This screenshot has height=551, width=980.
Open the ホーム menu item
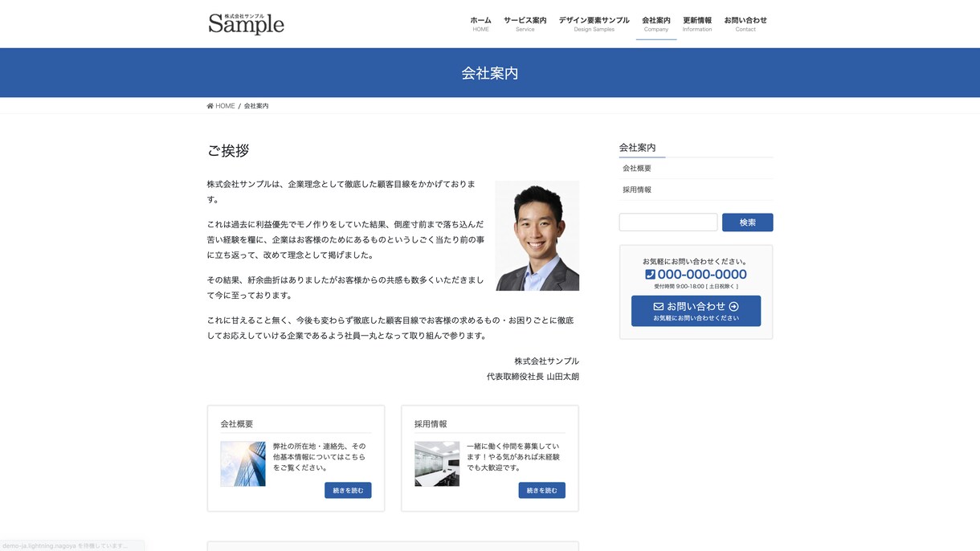point(480,24)
